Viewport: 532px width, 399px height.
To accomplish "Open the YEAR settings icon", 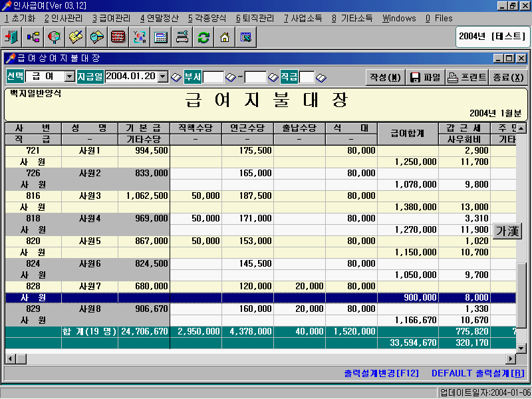I will [140, 37].
